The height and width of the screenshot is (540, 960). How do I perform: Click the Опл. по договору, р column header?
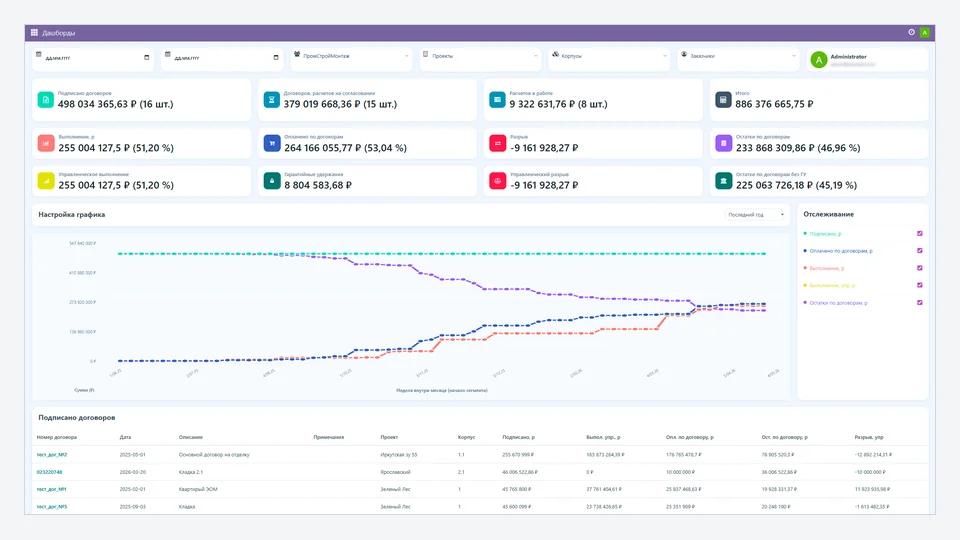tap(690, 437)
